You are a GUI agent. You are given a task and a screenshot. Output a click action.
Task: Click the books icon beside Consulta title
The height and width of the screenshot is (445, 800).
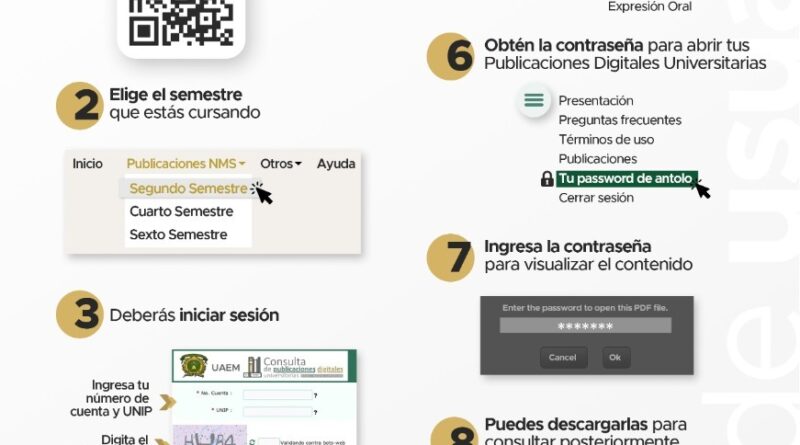click(x=254, y=366)
